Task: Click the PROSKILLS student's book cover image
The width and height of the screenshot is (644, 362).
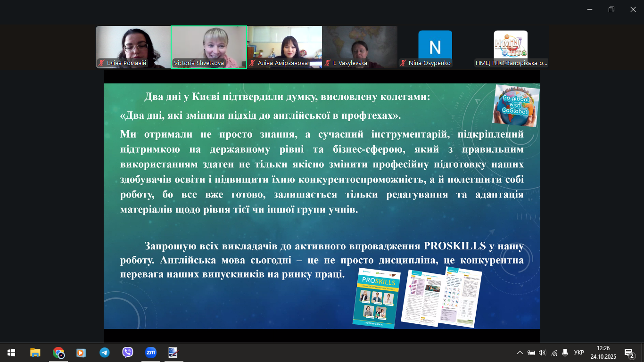Action: [376, 298]
